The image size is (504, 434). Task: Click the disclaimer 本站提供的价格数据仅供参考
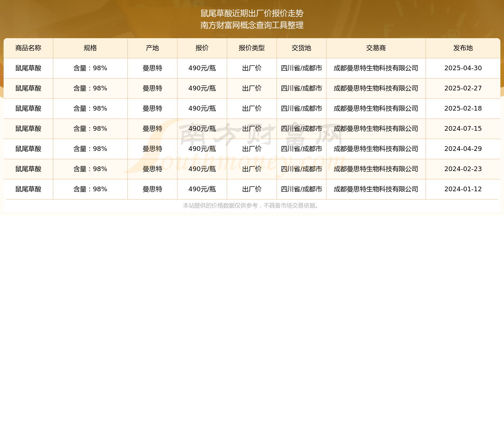click(220, 206)
